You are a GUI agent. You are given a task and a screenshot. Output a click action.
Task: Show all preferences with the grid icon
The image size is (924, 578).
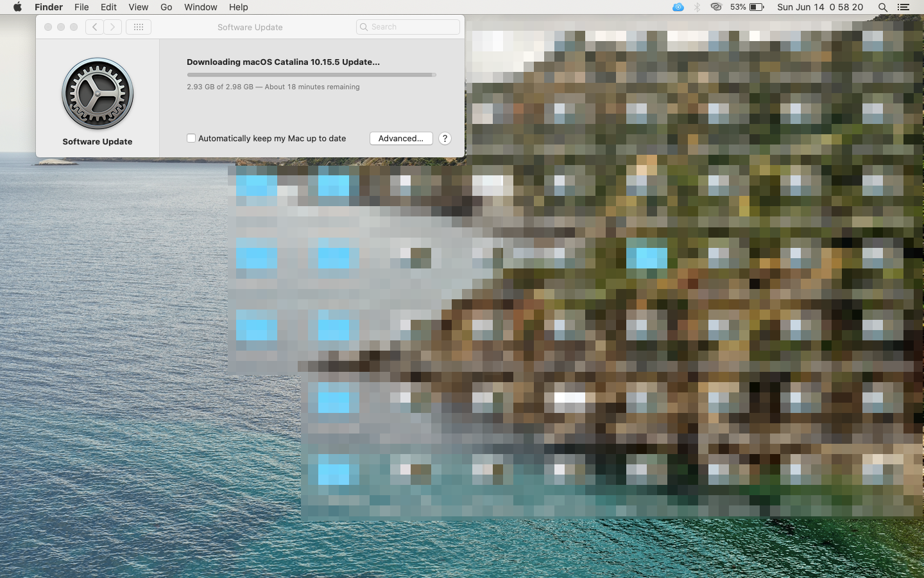coord(139,27)
